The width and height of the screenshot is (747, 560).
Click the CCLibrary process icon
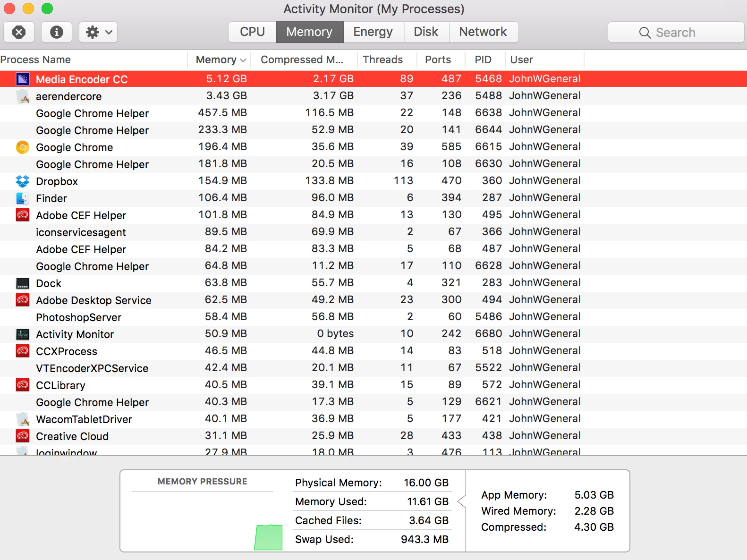(x=23, y=385)
